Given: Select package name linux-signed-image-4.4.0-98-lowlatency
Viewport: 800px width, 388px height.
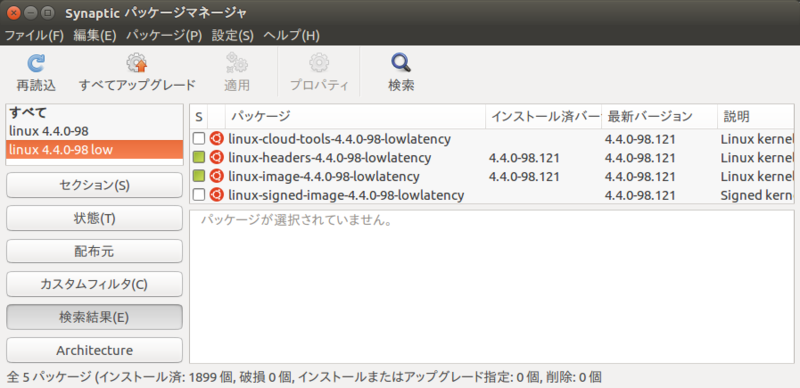Looking at the screenshot, I should coord(346,195).
